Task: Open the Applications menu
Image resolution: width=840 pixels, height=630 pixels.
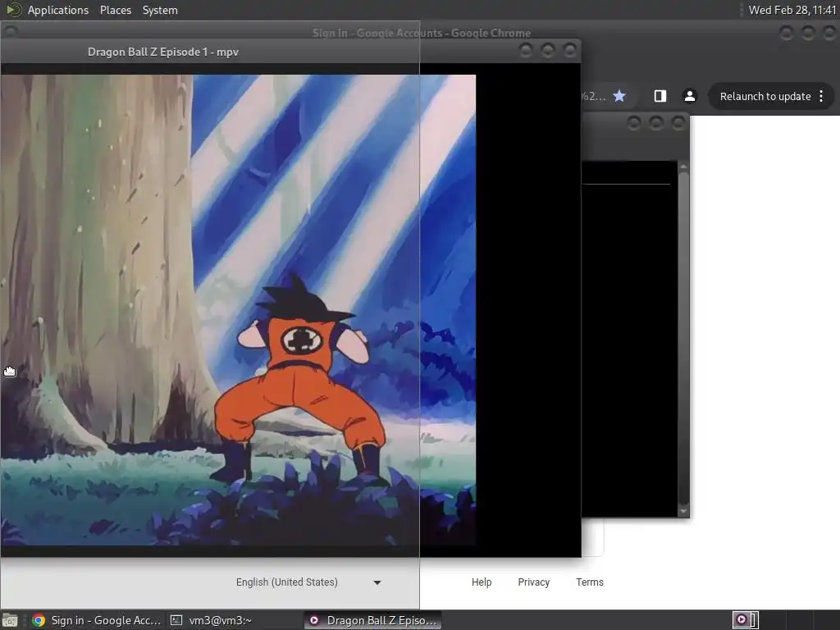Action: pos(58,10)
